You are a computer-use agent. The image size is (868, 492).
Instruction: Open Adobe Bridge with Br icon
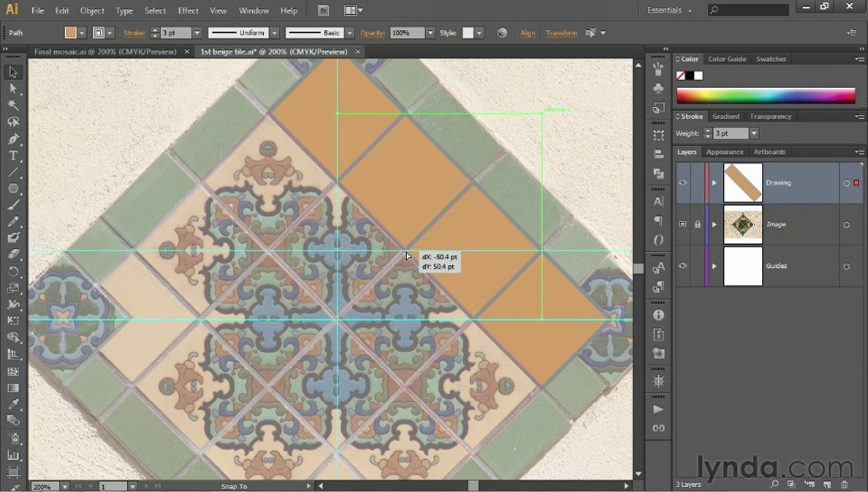[324, 10]
